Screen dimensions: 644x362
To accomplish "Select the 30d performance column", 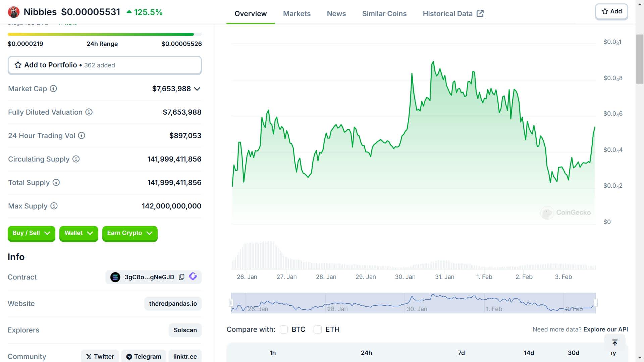I will (x=574, y=353).
